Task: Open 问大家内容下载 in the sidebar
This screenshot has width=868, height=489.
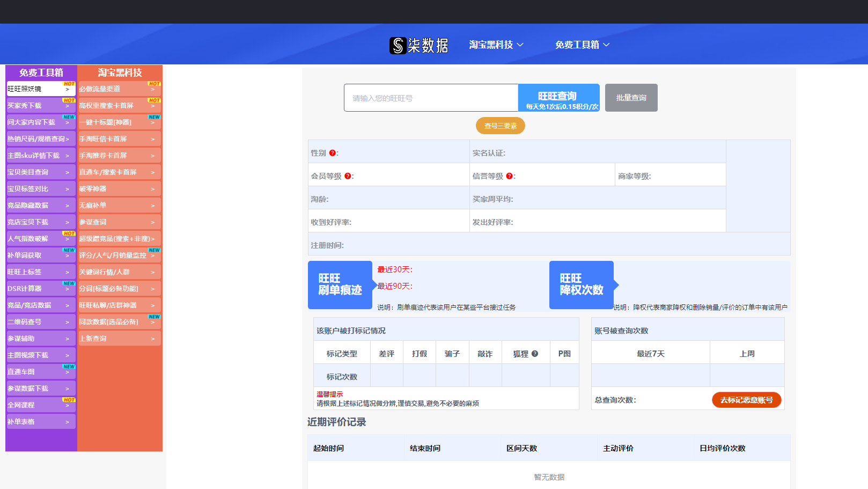Action: 41,122
